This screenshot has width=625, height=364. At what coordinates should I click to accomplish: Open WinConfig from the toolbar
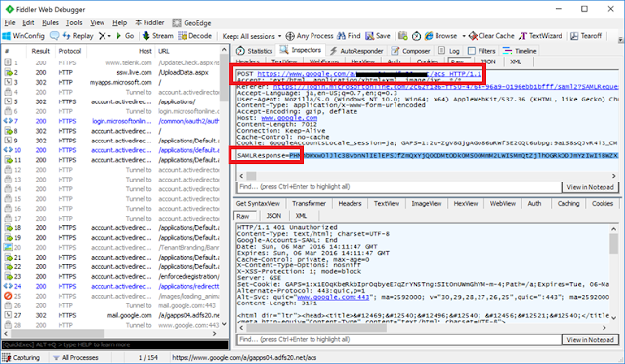23,36
